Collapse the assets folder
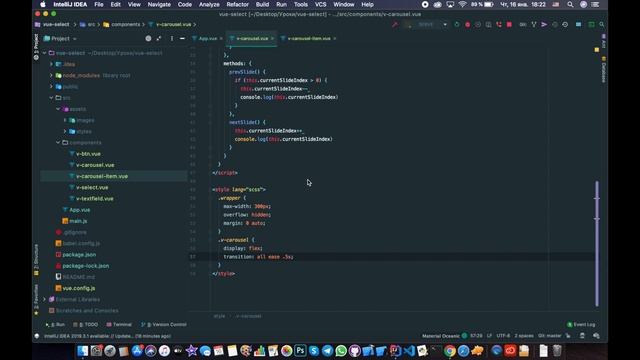This screenshot has width=640, height=360. click(58, 109)
